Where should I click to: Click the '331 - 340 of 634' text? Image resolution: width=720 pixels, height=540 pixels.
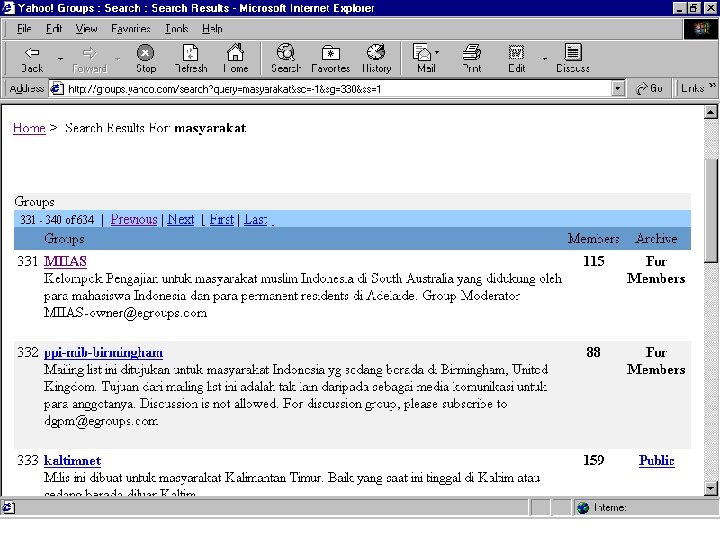[x=56, y=219]
